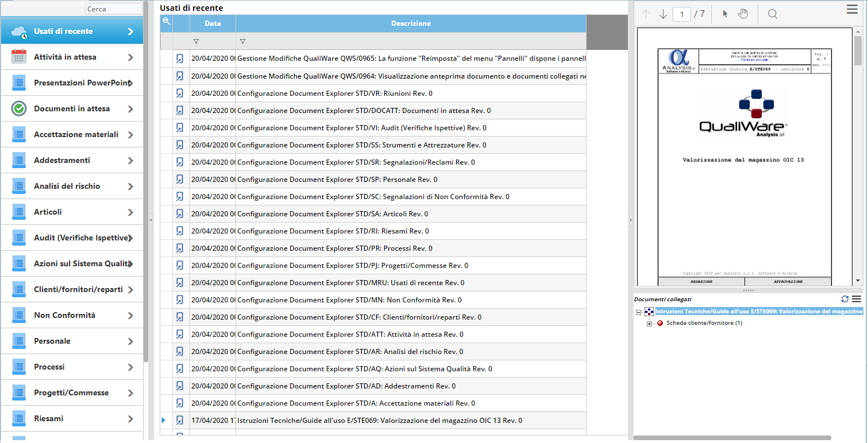Viewport: 868px width, 443px height.
Task: Open Non Conformità in the sidebar
Action: (72, 315)
